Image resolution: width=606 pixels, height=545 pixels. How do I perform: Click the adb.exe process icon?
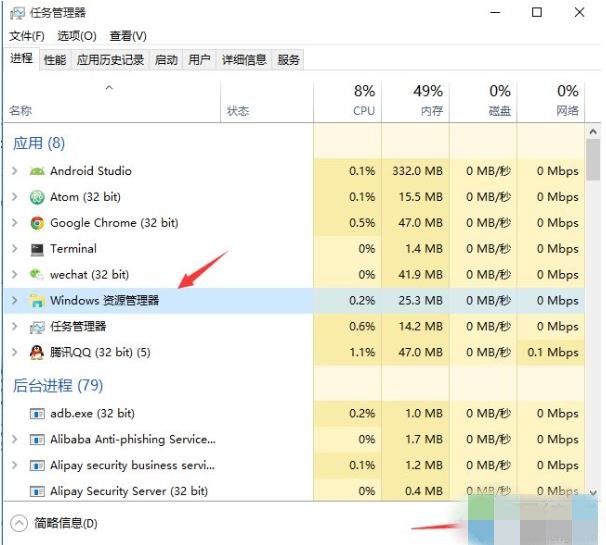coord(37,414)
